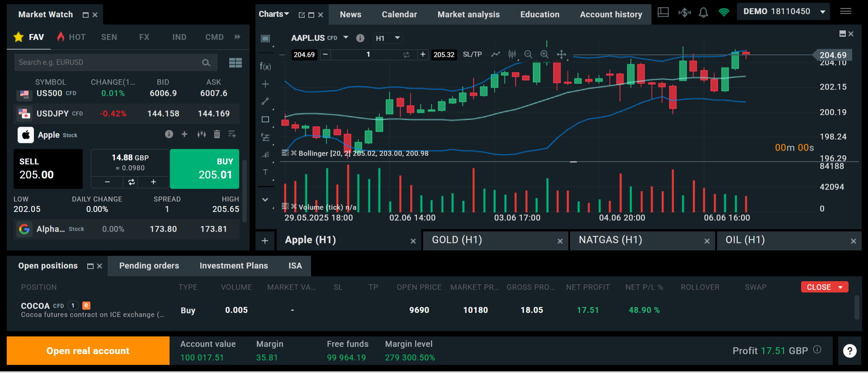This screenshot has width=868, height=373.
Task: Decrease Apple volume in Market Watch
Action: [107, 182]
